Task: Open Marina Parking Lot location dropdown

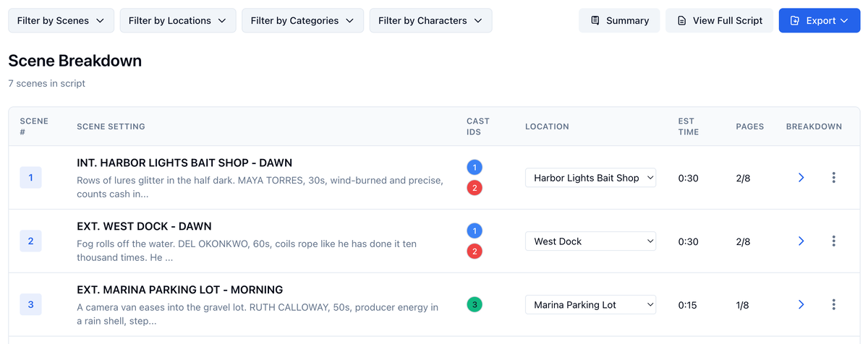Action: tap(590, 305)
